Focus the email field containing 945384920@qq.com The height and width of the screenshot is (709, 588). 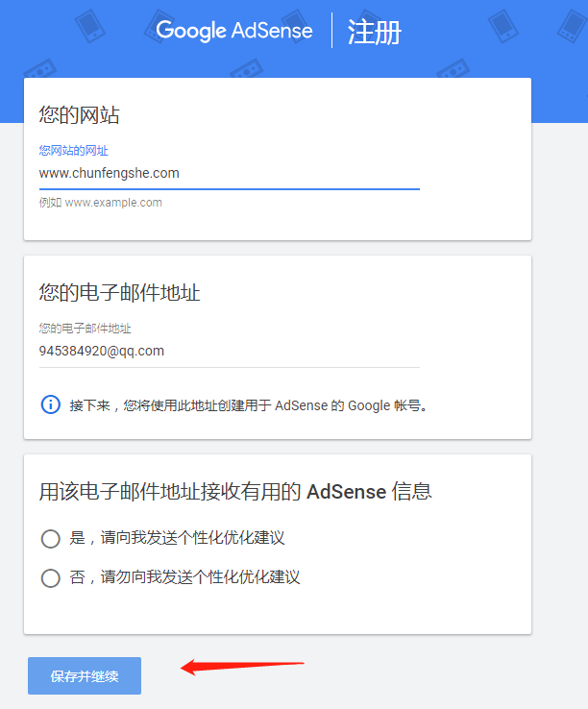pos(230,351)
